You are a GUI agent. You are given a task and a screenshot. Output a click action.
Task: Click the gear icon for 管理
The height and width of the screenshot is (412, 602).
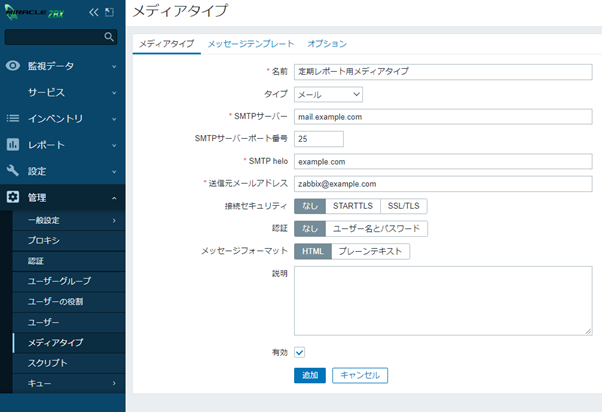(13, 198)
